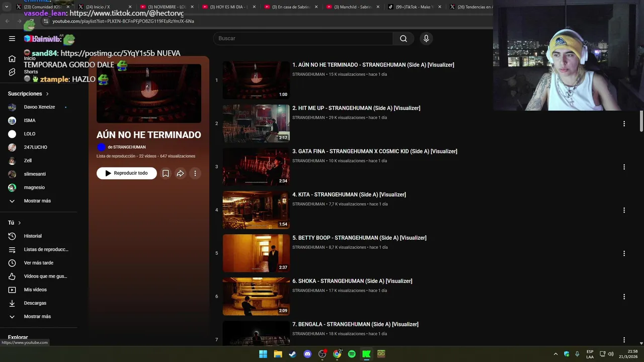Open playlist more-options three dots menu

195,173
